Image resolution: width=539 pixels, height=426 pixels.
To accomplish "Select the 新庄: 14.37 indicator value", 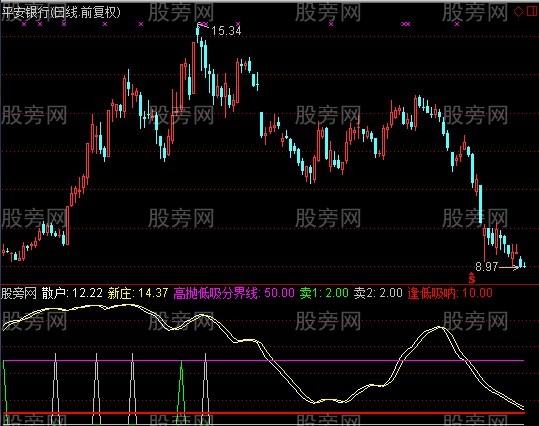I will pyautogui.click(x=138, y=293).
